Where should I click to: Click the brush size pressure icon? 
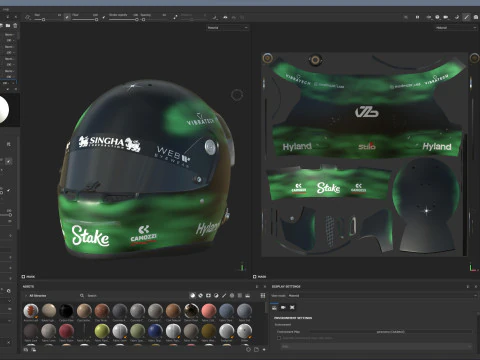(67, 17)
